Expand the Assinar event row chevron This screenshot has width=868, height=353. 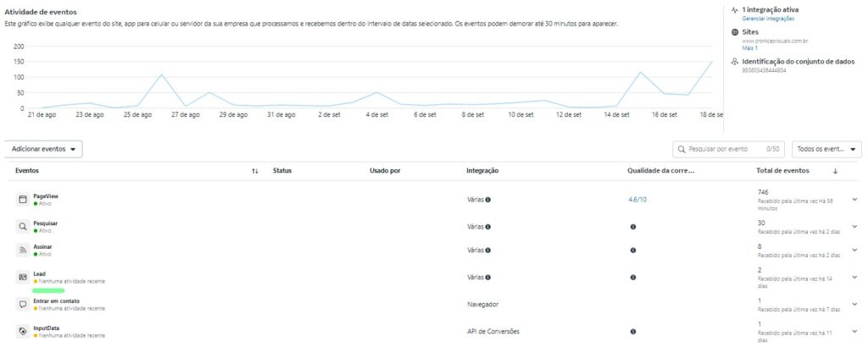[854, 251]
